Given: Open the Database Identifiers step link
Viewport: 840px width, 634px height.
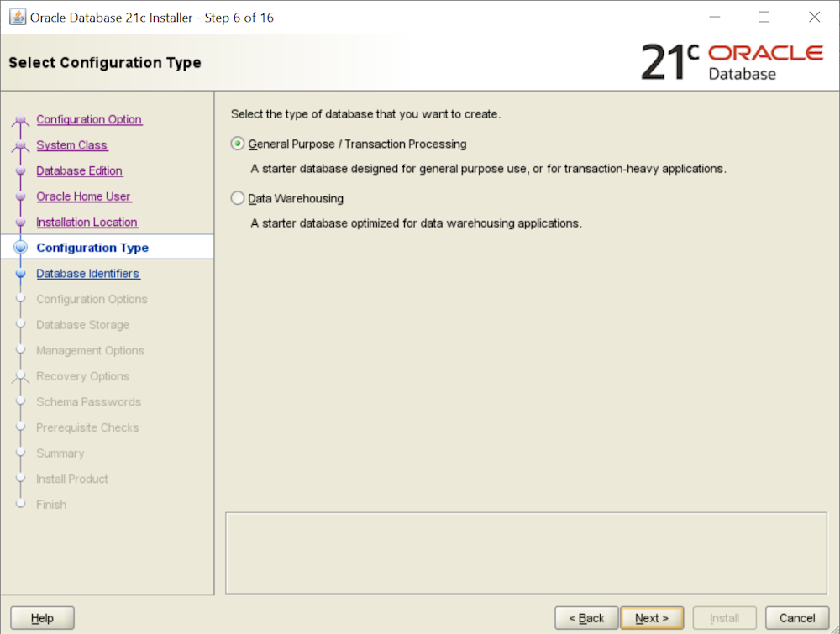Looking at the screenshot, I should click(88, 274).
